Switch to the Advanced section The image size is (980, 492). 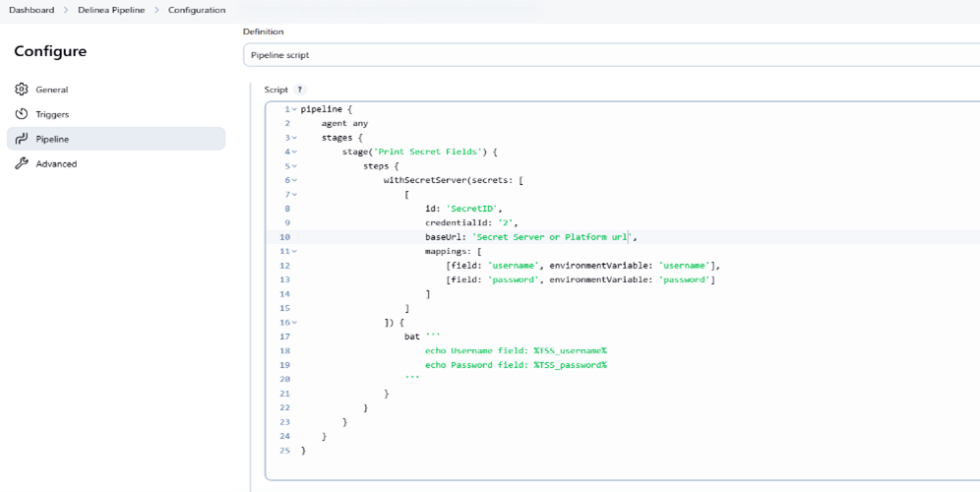(56, 163)
